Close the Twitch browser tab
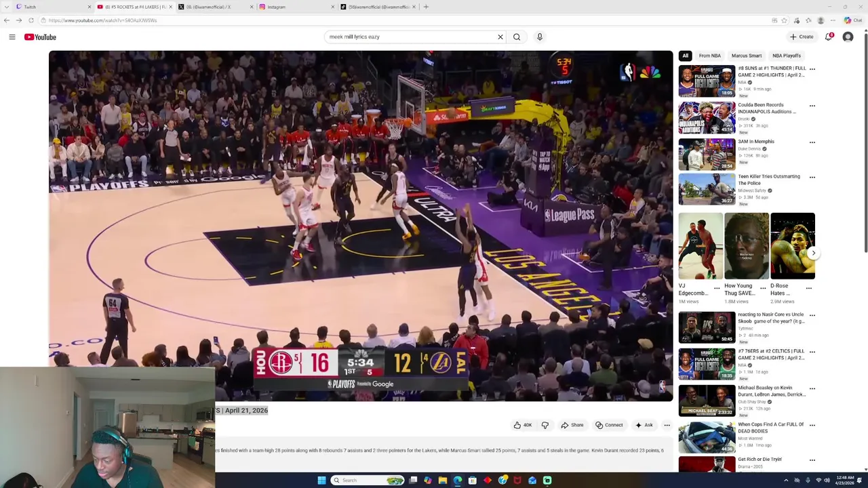This screenshot has width=868, height=488. tap(89, 7)
